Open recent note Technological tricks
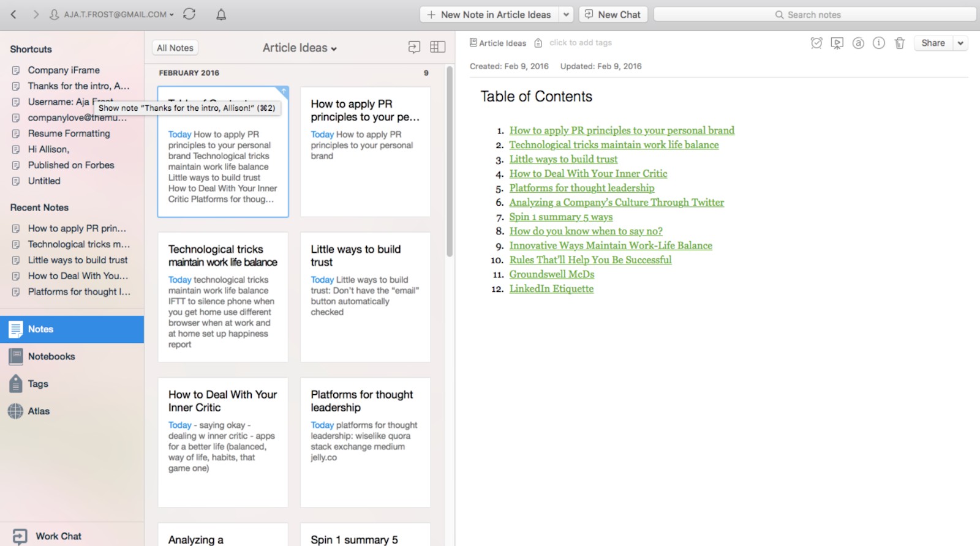This screenshot has height=546, width=980. click(78, 244)
